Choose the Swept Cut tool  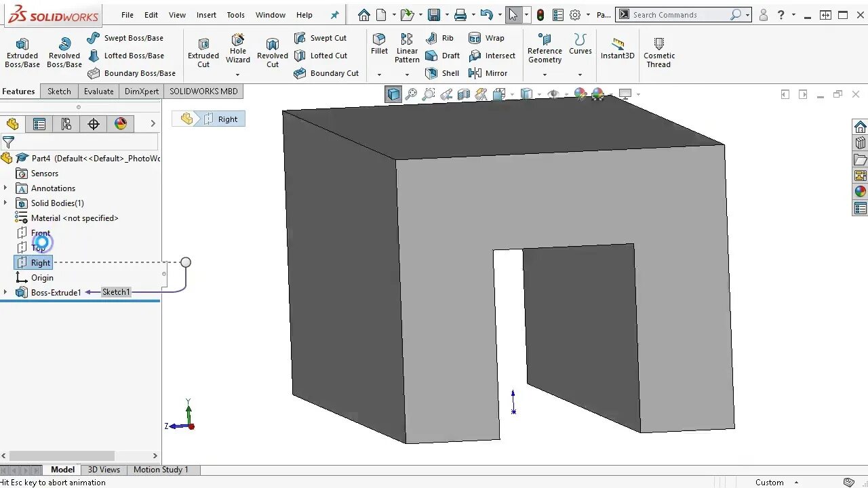pos(321,38)
